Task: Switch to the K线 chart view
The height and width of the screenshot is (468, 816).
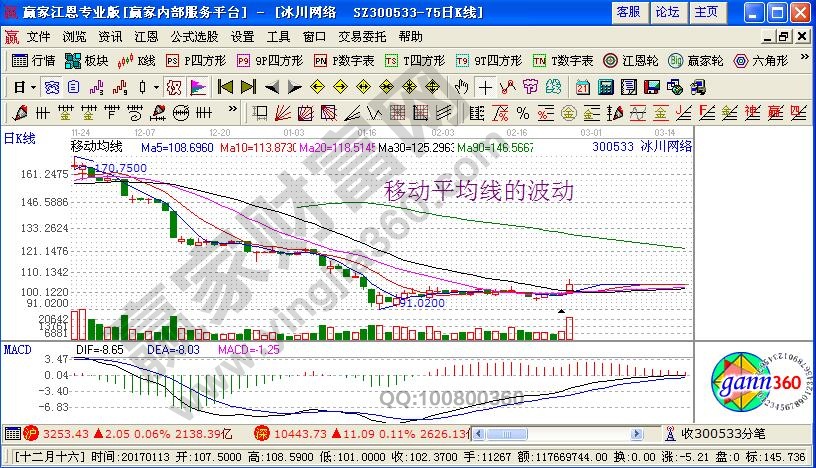Action: [x=137, y=60]
